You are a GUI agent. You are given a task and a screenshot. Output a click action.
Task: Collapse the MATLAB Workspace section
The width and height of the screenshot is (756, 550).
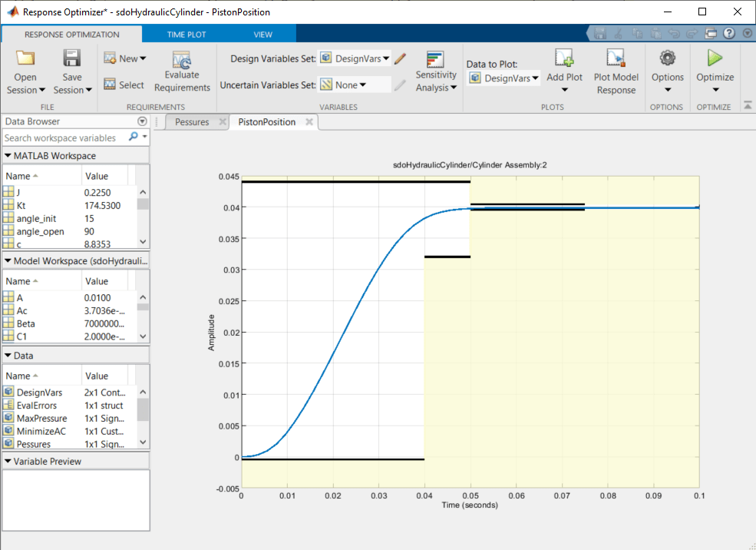[8, 155]
